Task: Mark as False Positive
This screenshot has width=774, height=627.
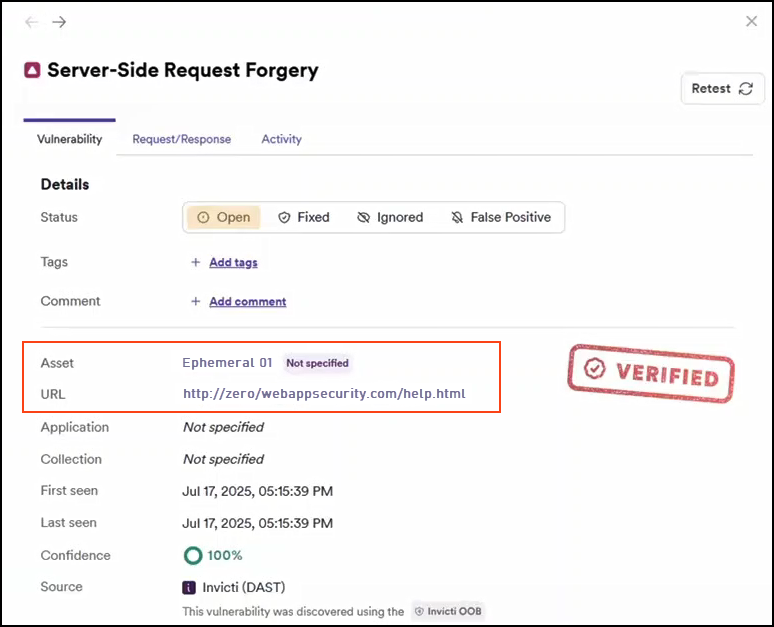Action: coord(501,217)
